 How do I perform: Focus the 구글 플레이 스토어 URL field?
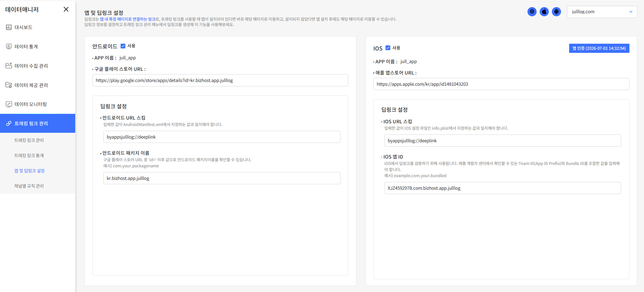click(x=220, y=80)
